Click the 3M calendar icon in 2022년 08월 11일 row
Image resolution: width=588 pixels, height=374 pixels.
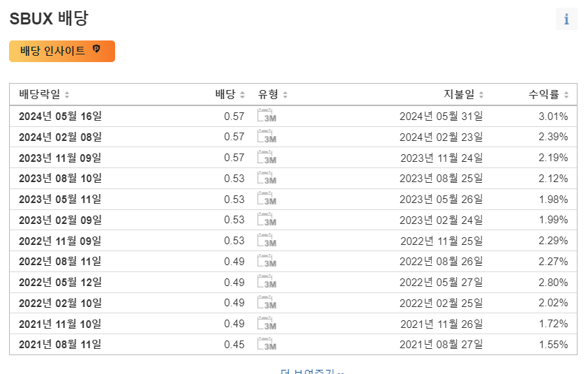tap(266, 261)
